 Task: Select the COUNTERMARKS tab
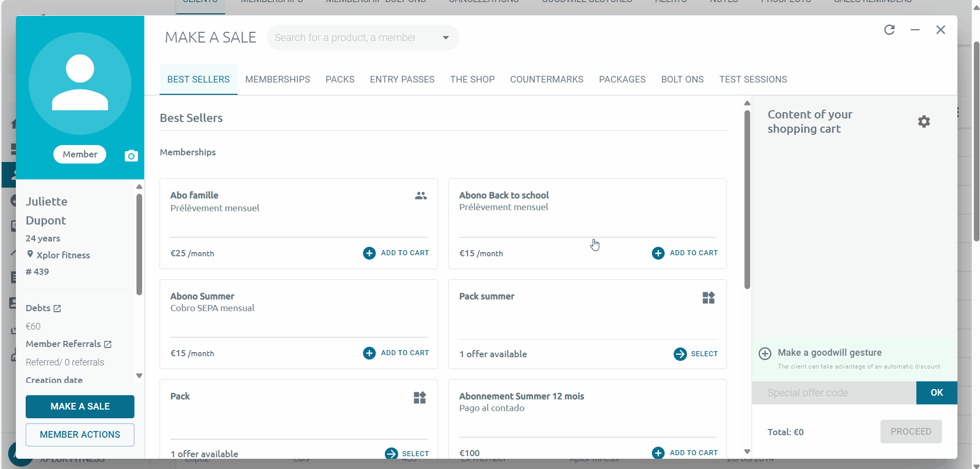[546, 79]
